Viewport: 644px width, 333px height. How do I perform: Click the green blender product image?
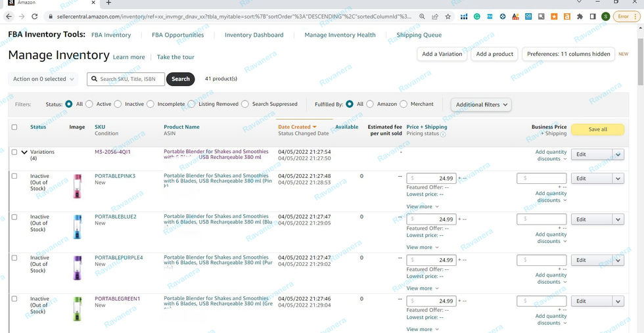77,309
